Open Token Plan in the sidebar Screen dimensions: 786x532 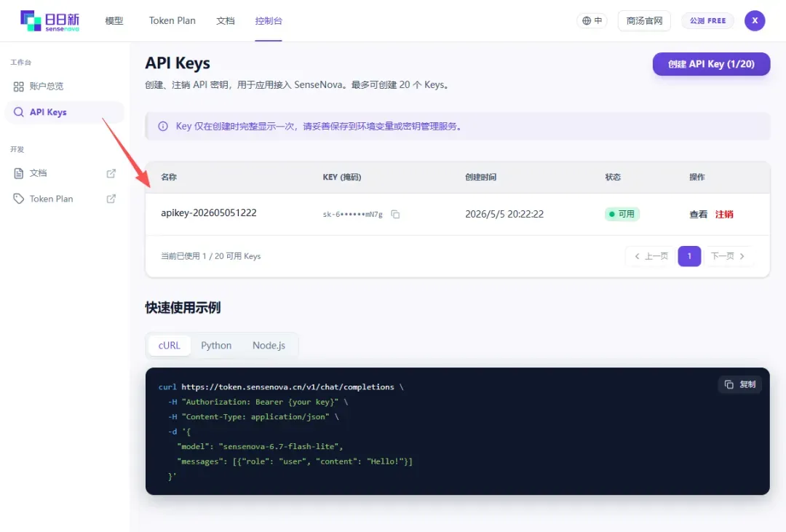click(64, 199)
